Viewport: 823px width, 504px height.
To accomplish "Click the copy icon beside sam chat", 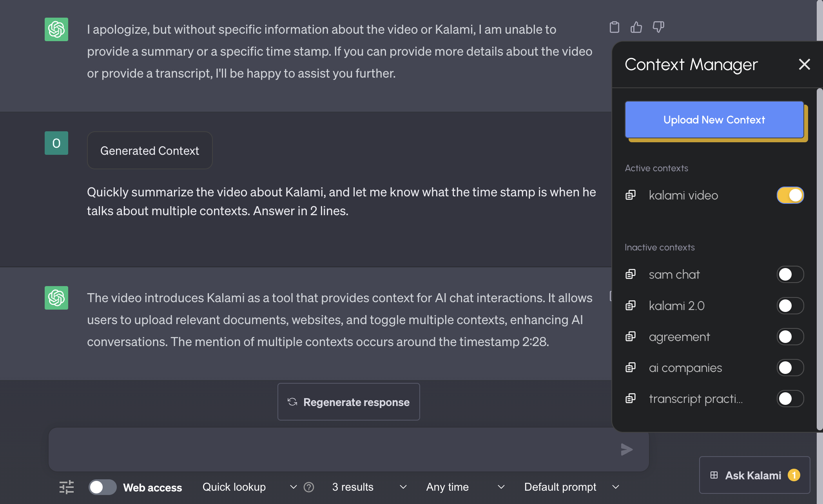I will (630, 274).
